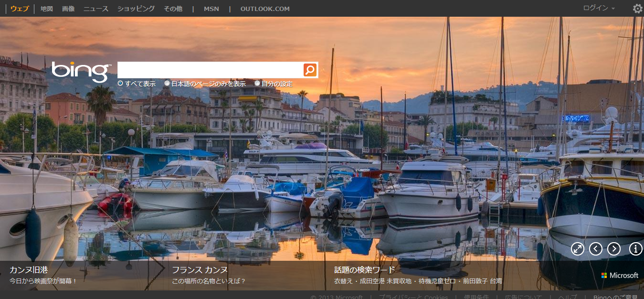The height and width of the screenshot is (299, 644).
Task: Choose the 自分の設定 radio button
Action: [x=257, y=84]
